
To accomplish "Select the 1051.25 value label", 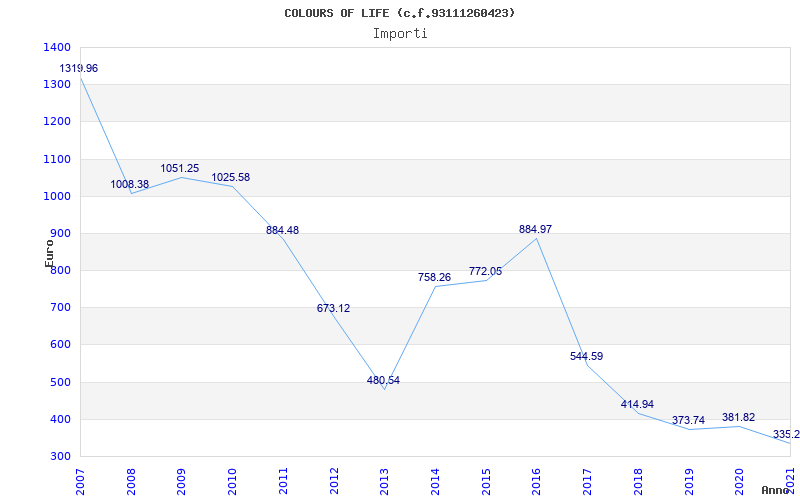I will click(180, 168).
